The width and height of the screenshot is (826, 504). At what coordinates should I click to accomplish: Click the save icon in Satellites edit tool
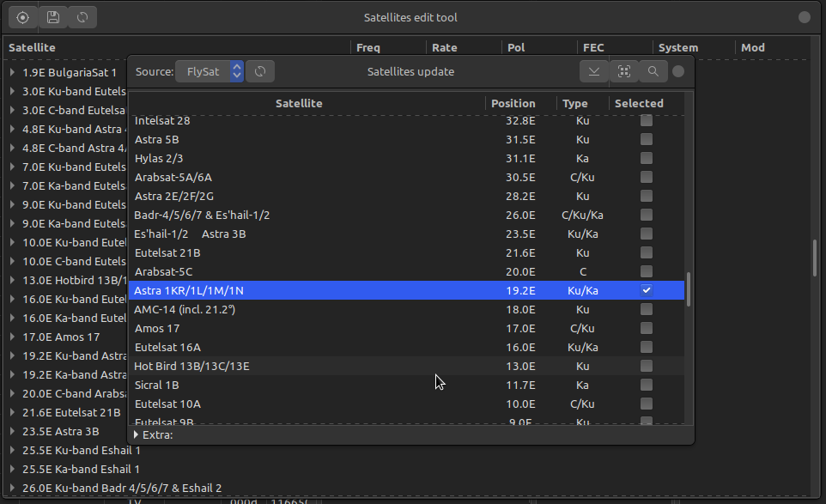click(52, 17)
